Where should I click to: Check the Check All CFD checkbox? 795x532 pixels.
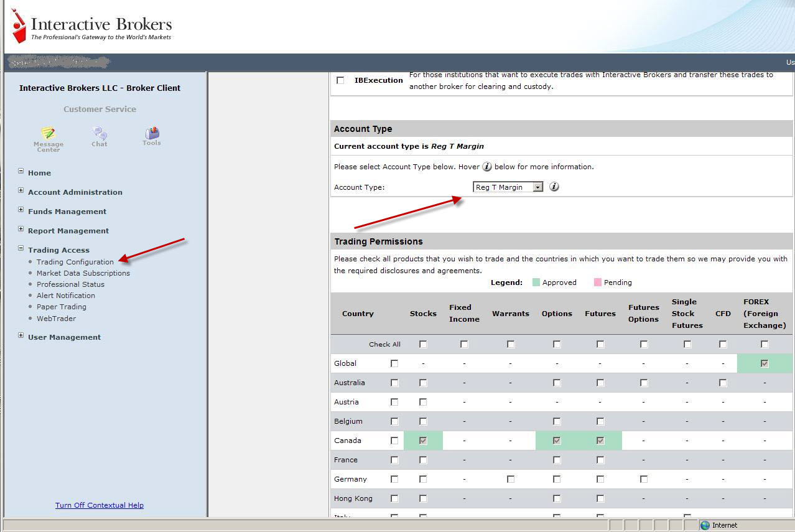coord(723,344)
